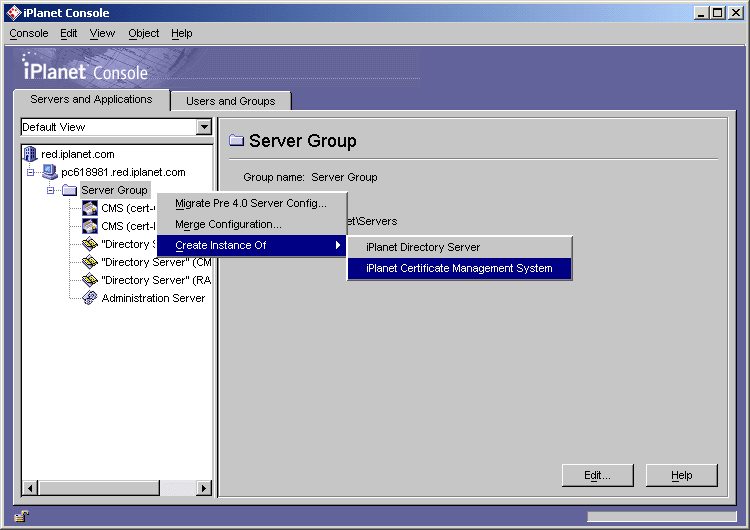The height and width of the screenshot is (530, 750).
Task: Choose Merge Configuration menu entry
Action: coord(252,224)
